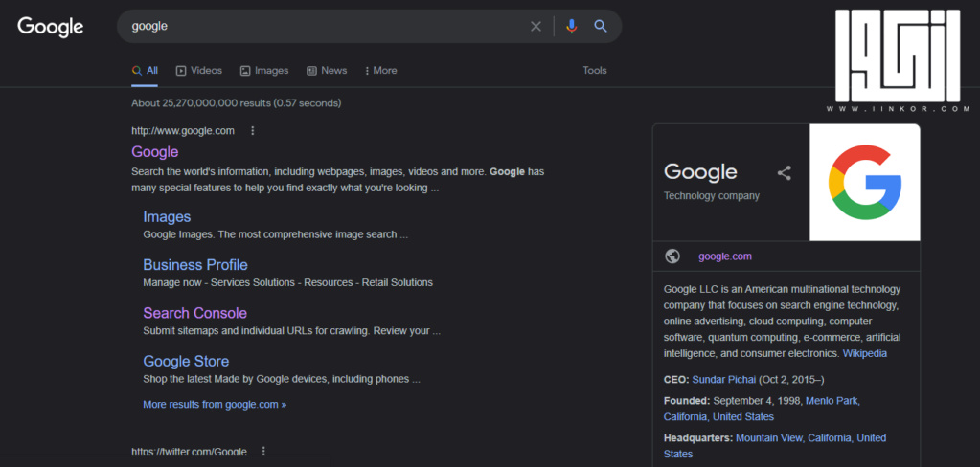Click the Menlo Park founding location link
Image resolution: width=980 pixels, height=467 pixels.
click(x=762, y=409)
